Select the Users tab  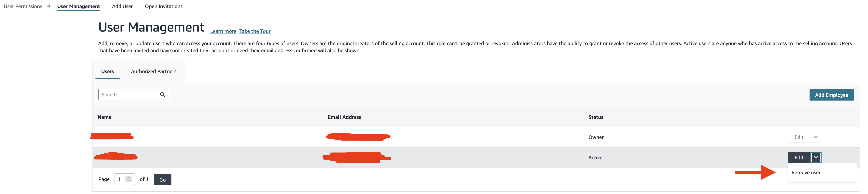click(x=107, y=72)
